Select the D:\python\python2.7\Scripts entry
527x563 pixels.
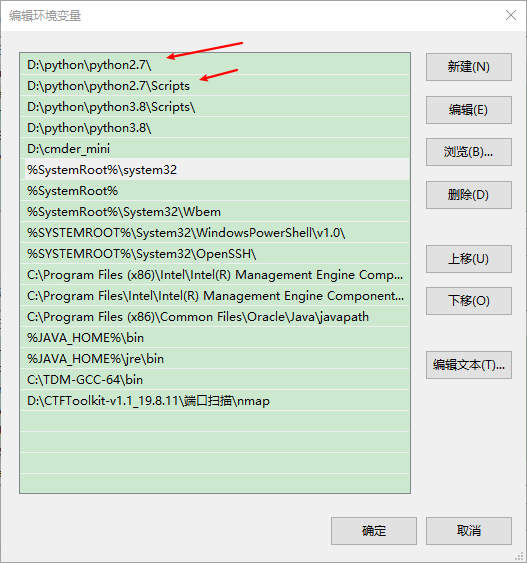[x=215, y=85]
